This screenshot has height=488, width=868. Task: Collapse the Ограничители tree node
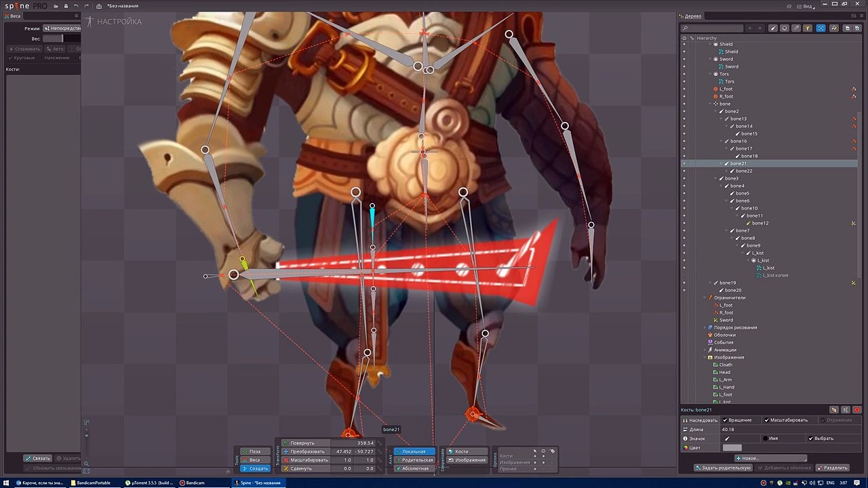704,298
